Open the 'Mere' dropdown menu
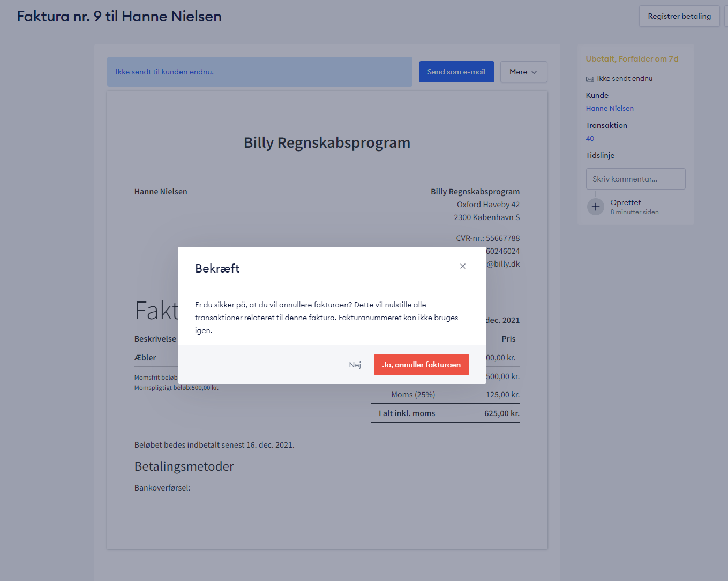The image size is (728, 581). pos(523,72)
